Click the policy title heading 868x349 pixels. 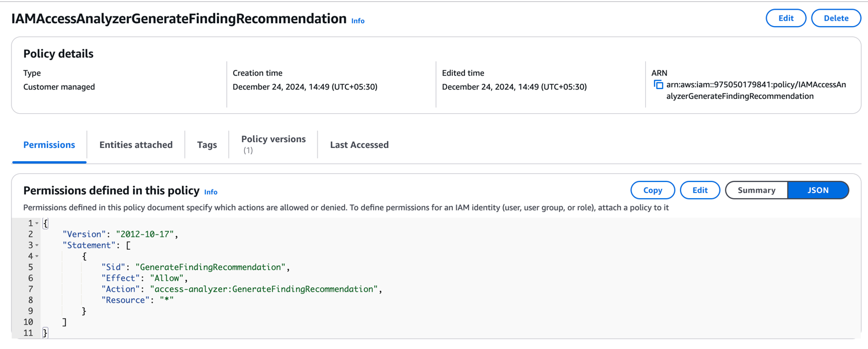point(179,18)
